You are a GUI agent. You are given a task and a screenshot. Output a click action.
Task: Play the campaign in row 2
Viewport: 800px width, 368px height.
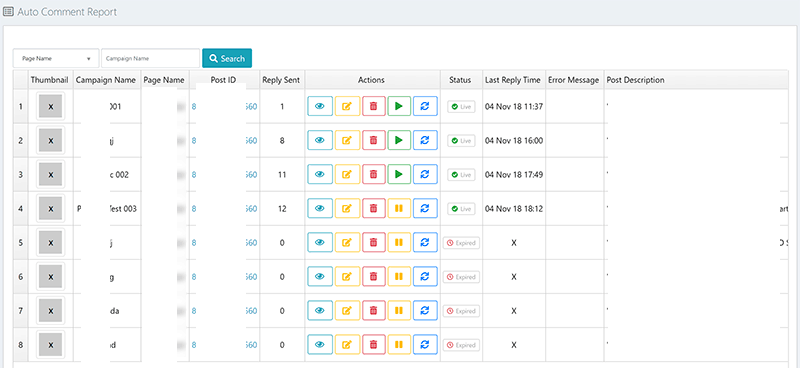pos(399,140)
